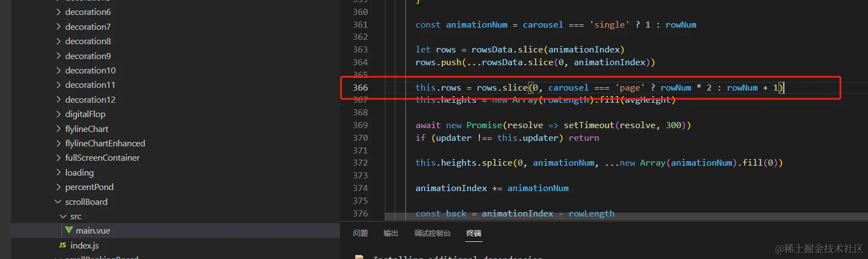Expand the decoration7 folder chevron
This screenshot has height=259, width=868.
[59, 27]
